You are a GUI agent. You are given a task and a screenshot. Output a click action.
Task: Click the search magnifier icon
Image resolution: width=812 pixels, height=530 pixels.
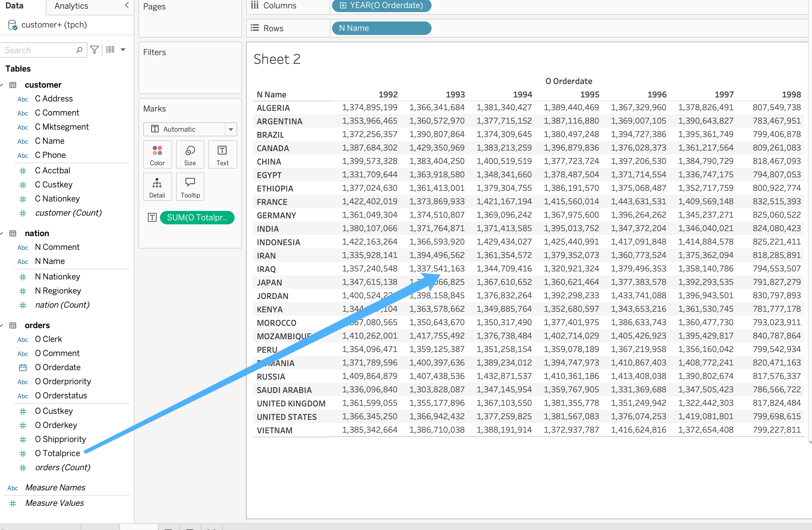tap(79, 50)
